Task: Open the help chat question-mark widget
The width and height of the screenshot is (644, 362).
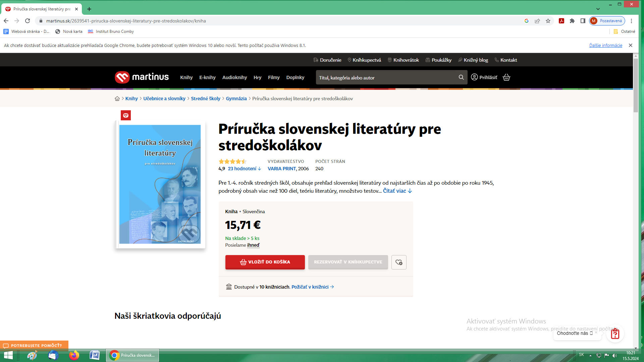Action: pyautogui.click(x=615, y=334)
